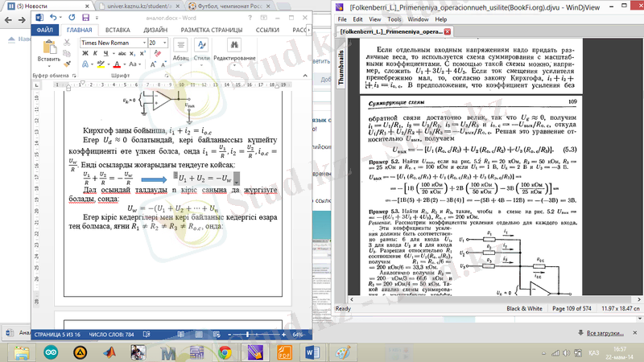Open the Редактирование binoculars icon

pyautogui.click(x=233, y=46)
